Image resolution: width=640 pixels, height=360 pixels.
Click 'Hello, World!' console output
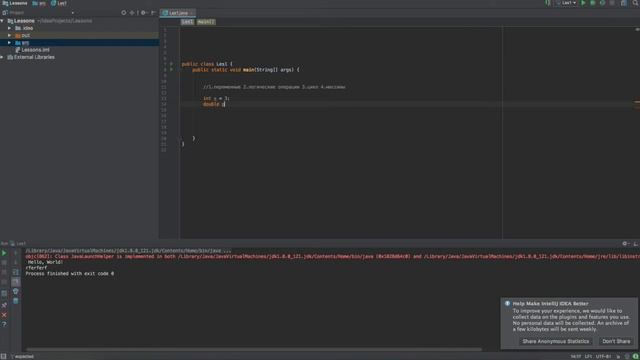point(45,262)
